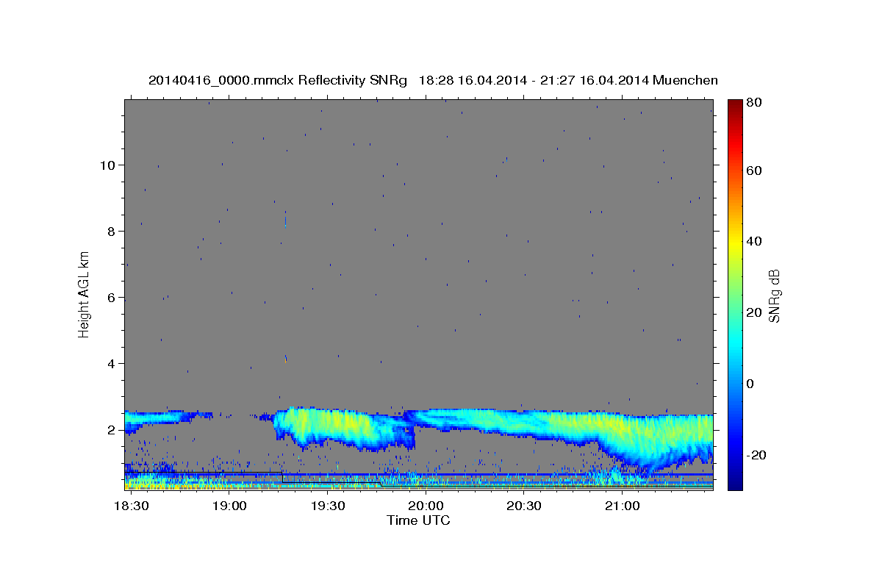Click the height tick label 10

pos(107,165)
